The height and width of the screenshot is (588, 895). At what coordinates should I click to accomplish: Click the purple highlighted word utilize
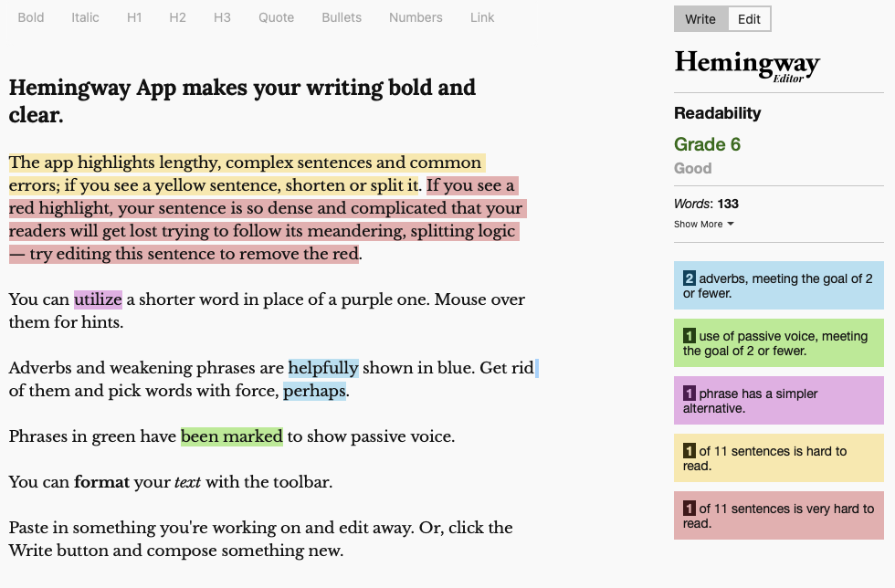coord(99,299)
